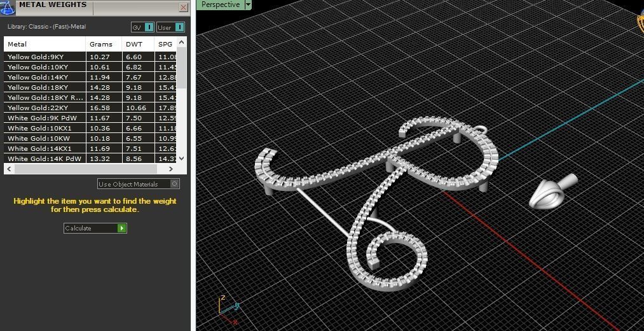
Task: Click the Library: Classic - (Fast)-Metal label
Action: pyautogui.click(x=47, y=27)
